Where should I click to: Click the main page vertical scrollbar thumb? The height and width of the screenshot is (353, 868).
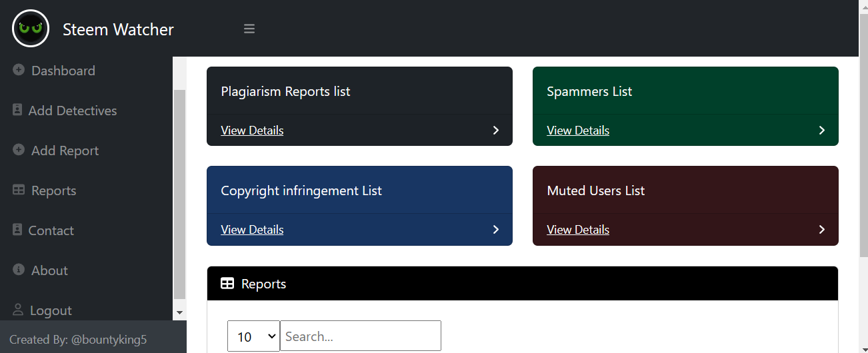click(863, 135)
